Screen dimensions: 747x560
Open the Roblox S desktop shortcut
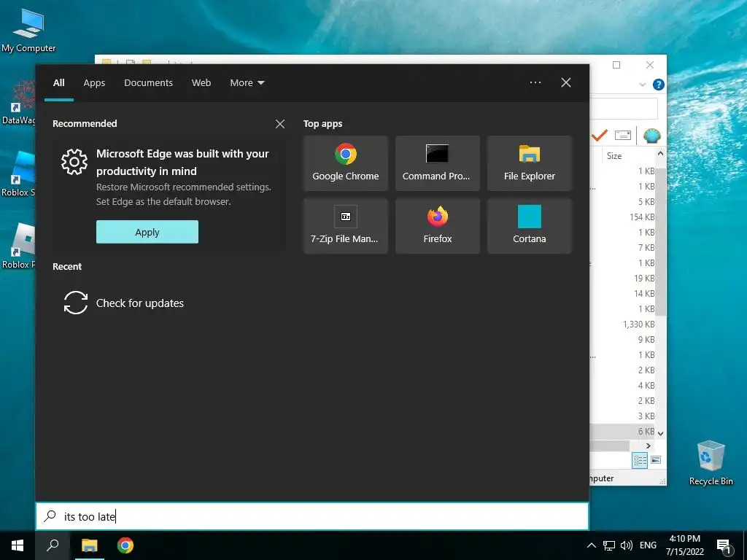[18, 174]
